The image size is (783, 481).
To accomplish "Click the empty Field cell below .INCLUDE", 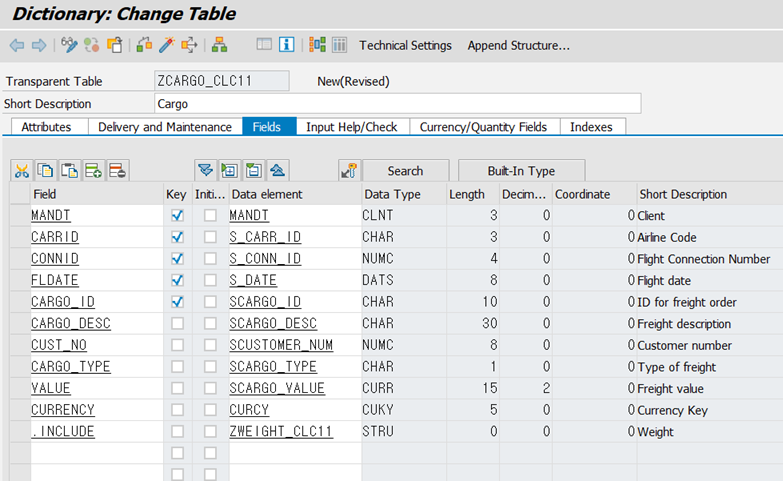I will coord(97,453).
